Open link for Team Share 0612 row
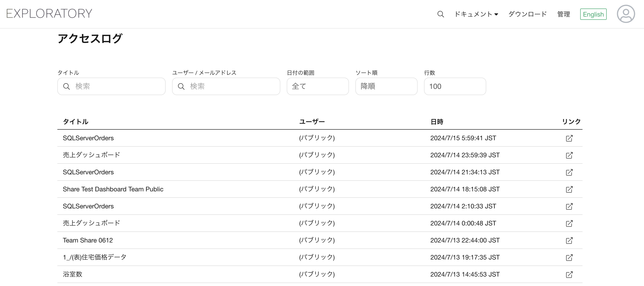 tap(569, 240)
